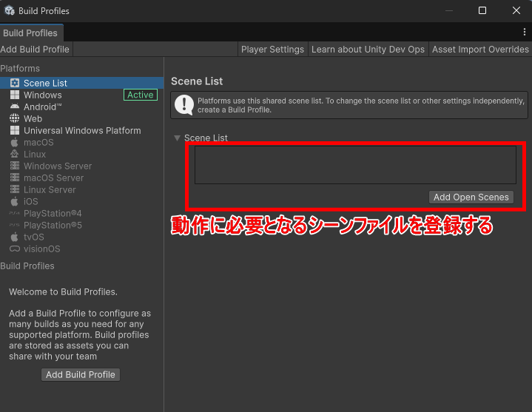
Task: Pick the Universal Windows Platform icon
Action: point(15,130)
